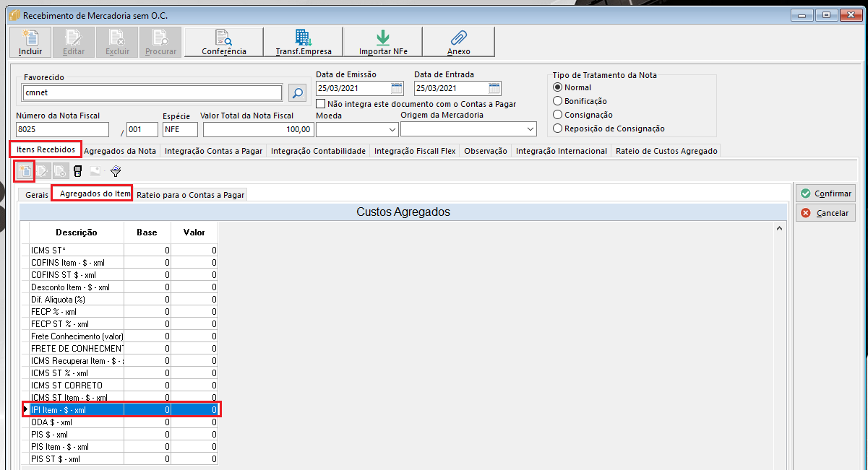Click the window title bar app icon
This screenshot has height=470, width=868.
(x=14, y=14)
